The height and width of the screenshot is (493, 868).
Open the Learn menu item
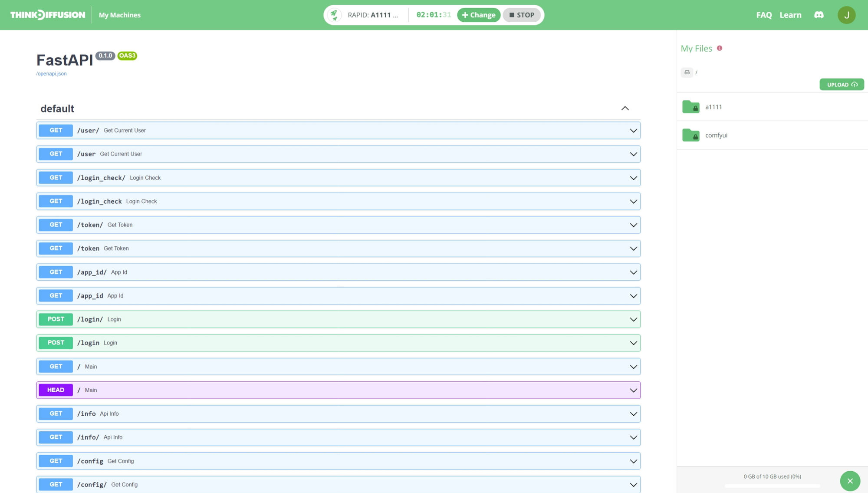(790, 15)
